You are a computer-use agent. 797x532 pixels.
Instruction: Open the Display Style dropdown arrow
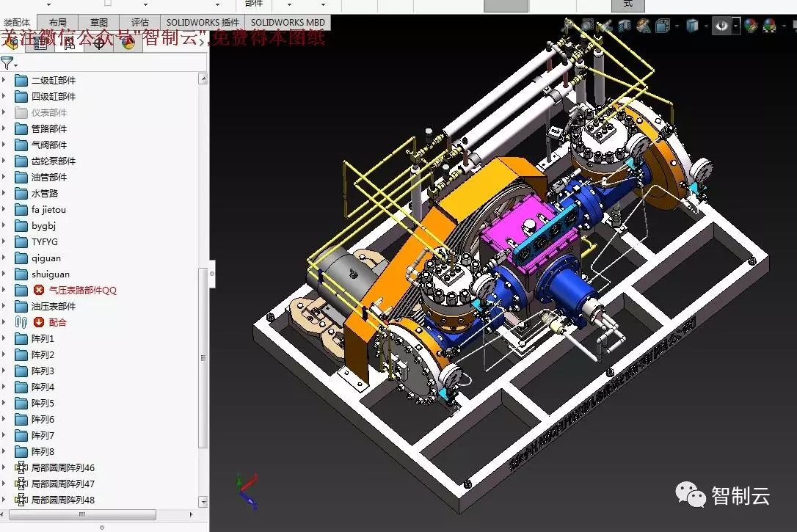pyautogui.click(x=706, y=26)
